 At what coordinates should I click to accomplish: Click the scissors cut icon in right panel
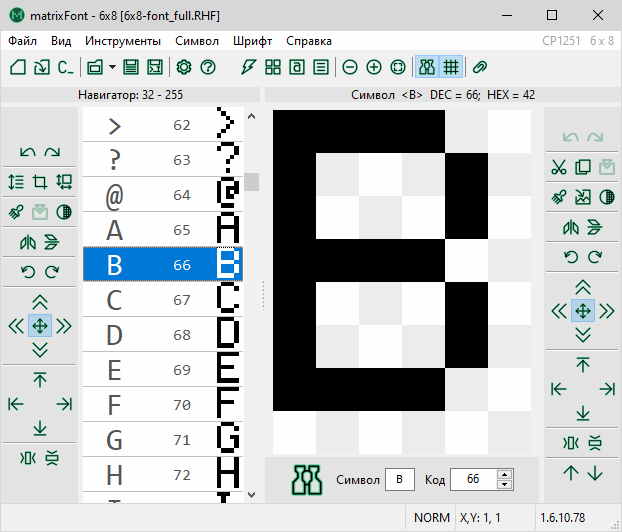(x=559, y=168)
